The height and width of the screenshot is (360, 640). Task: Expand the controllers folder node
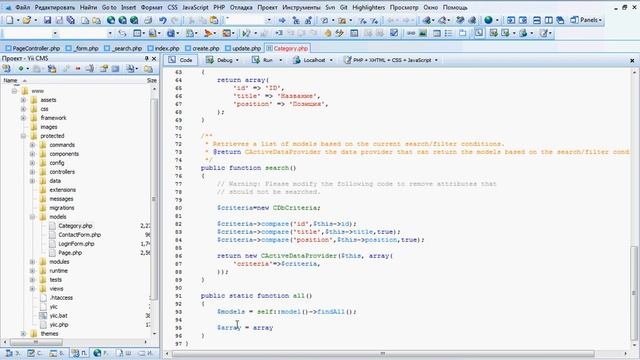32,172
